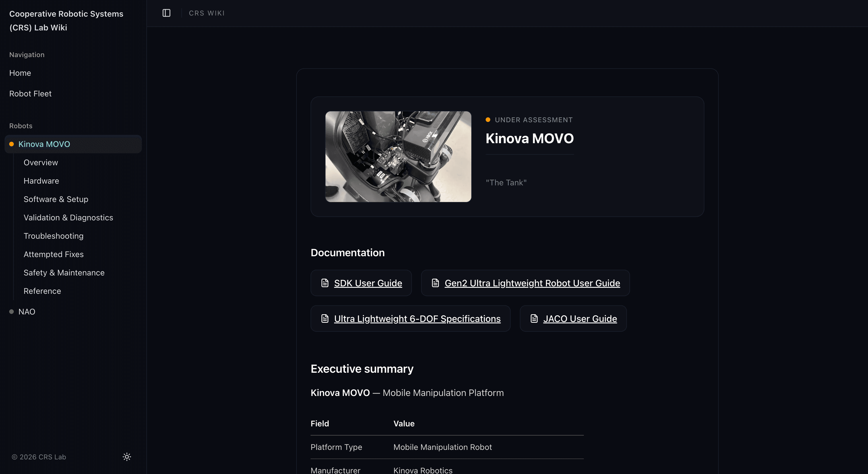Click the Kinova MOVO robot photo
The height and width of the screenshot is (474, 868).
tap(398, 157)
